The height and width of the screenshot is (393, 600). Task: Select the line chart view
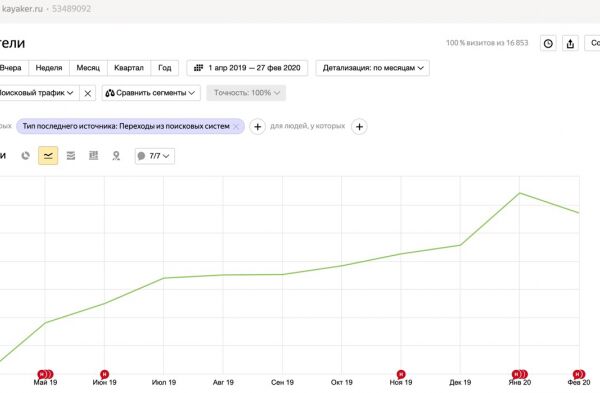[x=48, y=156]
